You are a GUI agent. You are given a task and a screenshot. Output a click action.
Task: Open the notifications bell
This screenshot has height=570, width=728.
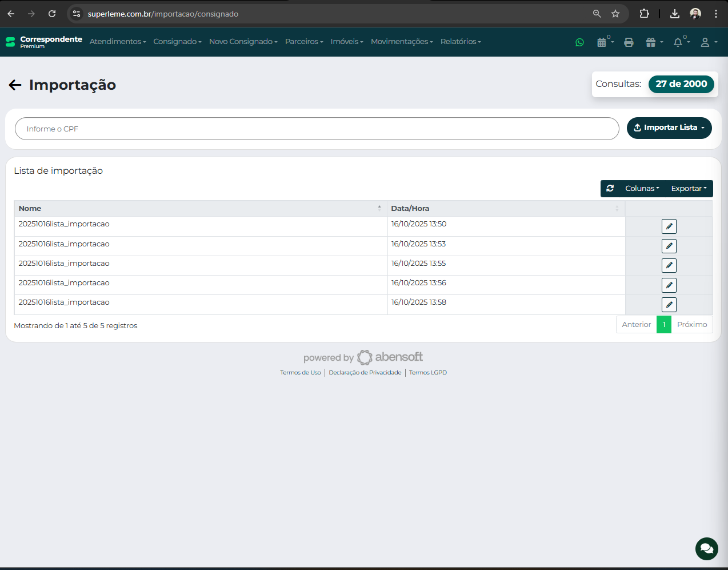(x=678, y=42)
